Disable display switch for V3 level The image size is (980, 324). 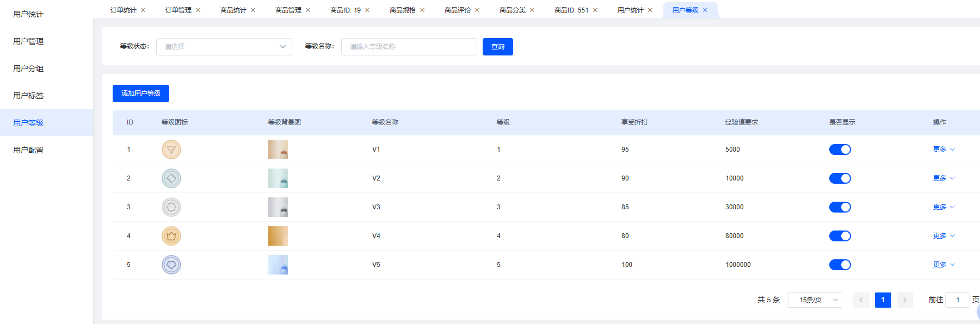tap(840, 207)
